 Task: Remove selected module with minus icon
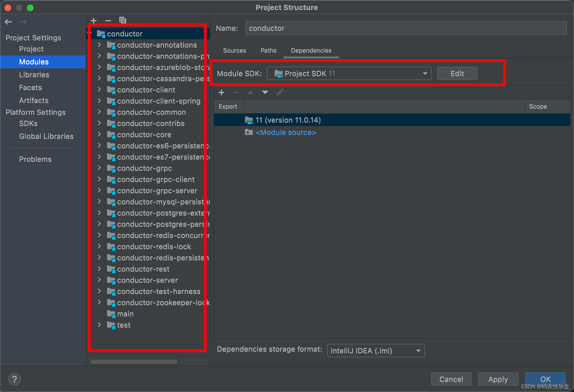coord(108,20)
